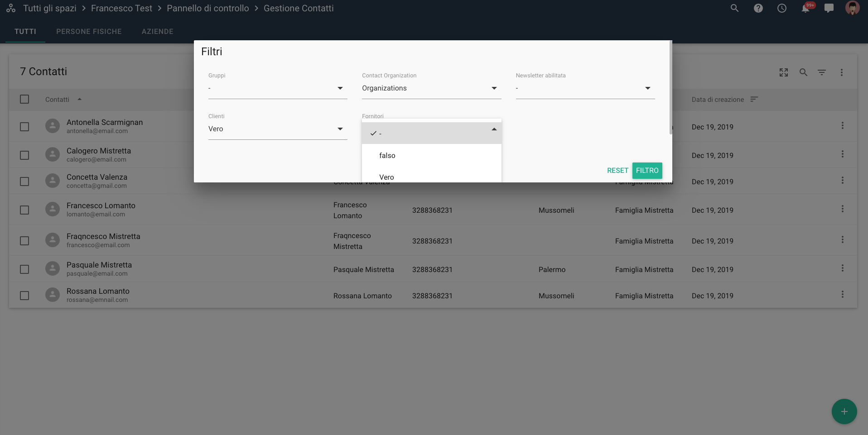Open the Clienti dropdown showing Vero
Viewport: 868px width, 435px height.
coord(277,129)
